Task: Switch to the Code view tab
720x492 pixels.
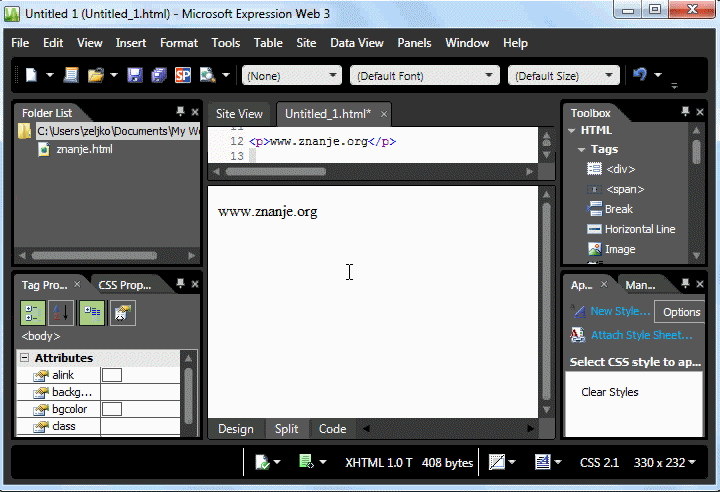Action: point(332,429)
